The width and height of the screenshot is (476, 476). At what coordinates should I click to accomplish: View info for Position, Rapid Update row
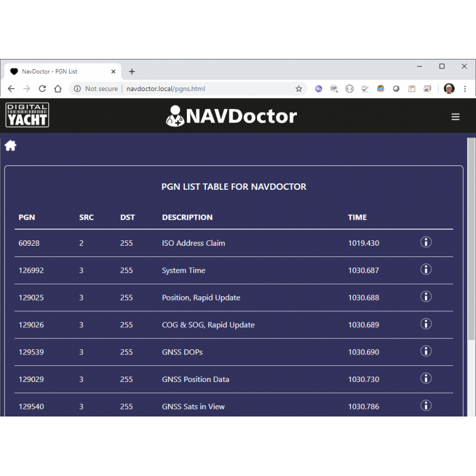coord(426,297)
